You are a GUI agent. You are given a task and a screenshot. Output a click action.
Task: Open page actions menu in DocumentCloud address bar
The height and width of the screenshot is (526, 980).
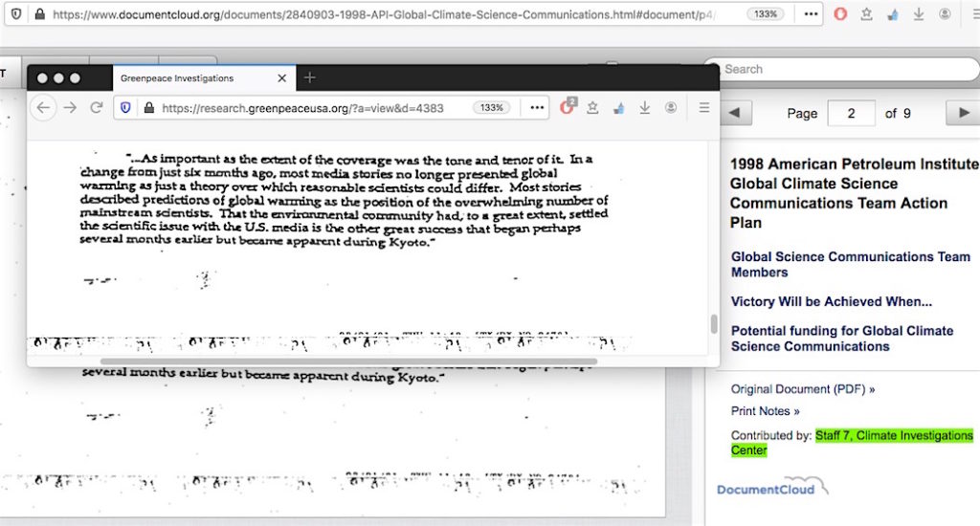click(x=811, y=14)
